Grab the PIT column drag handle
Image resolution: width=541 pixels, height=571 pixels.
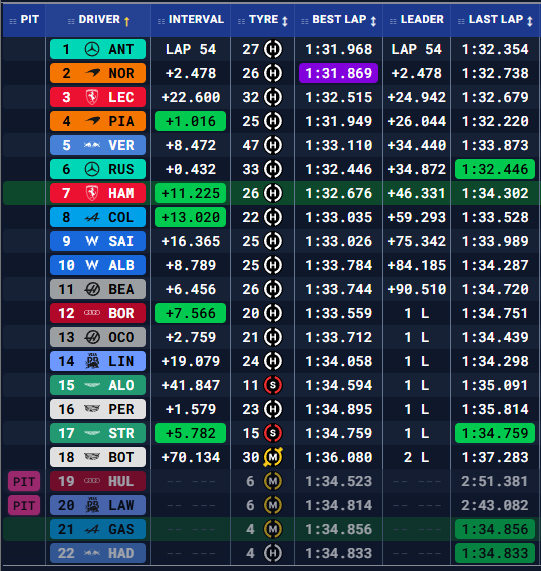pyautogui.click(x=13, y=21)
